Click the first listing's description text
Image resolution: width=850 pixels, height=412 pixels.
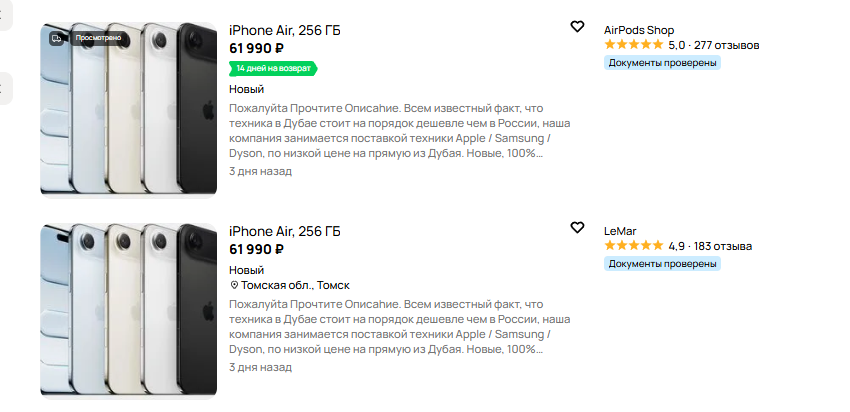390,130
